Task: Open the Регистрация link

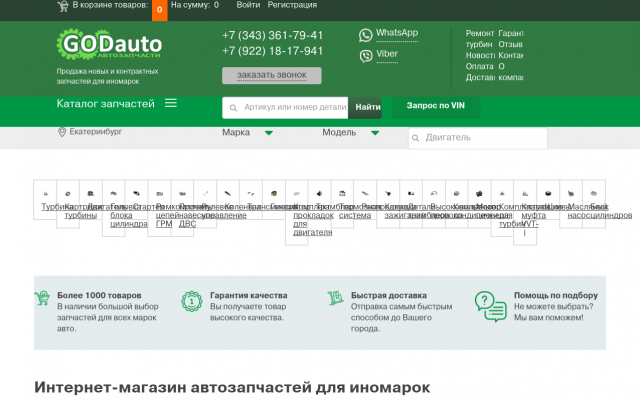Action: pos(292,5)
